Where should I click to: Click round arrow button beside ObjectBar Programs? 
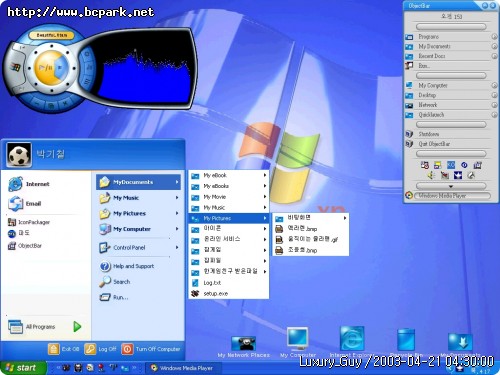(x=495, y=37)
